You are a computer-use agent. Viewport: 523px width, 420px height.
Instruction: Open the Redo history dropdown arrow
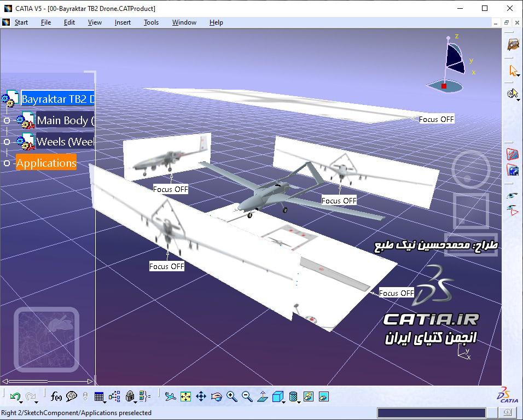point(36,402)
